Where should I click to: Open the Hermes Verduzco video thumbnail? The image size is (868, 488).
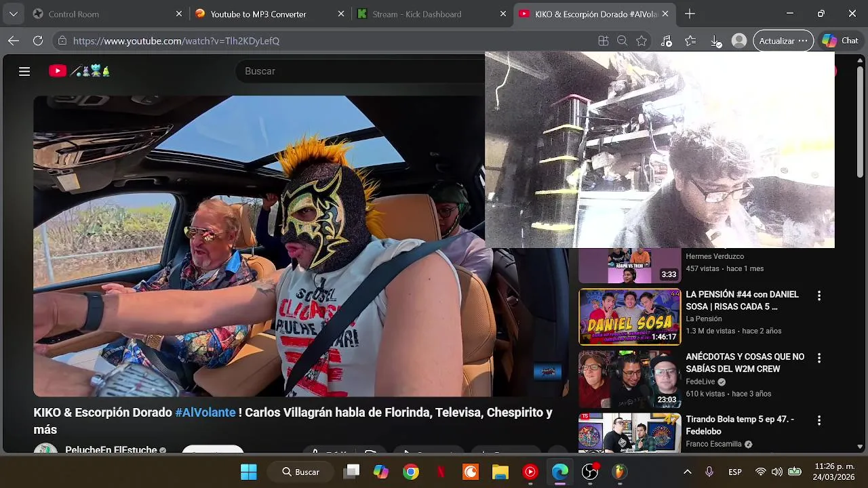[629, 265]
